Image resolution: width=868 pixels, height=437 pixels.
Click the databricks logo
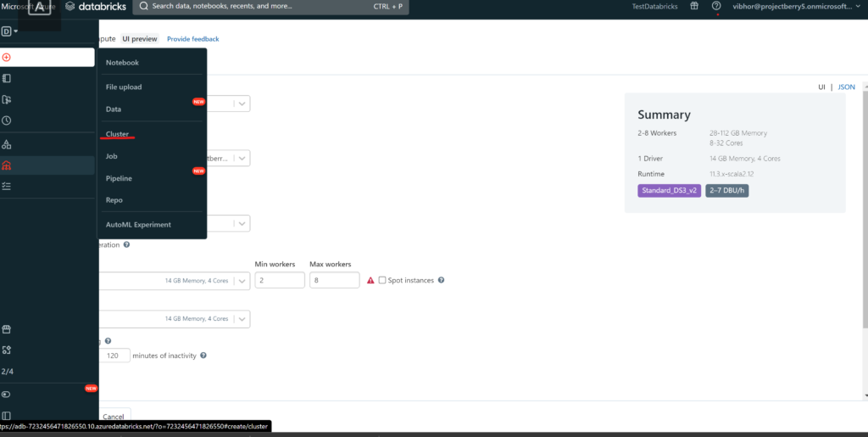pyautogui.click(x=95, y=7)
